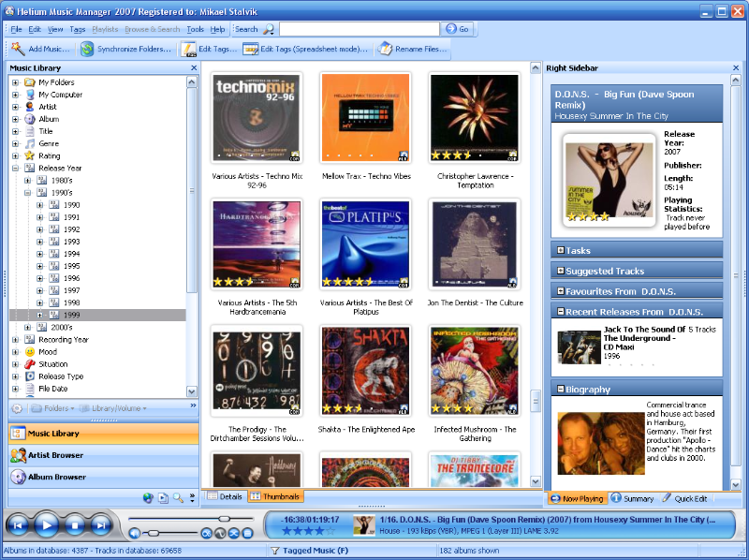This screenshot has height=560, width=749.
Task: Go to the previous track
Action: pyautogui.click(x=18, y=525)
